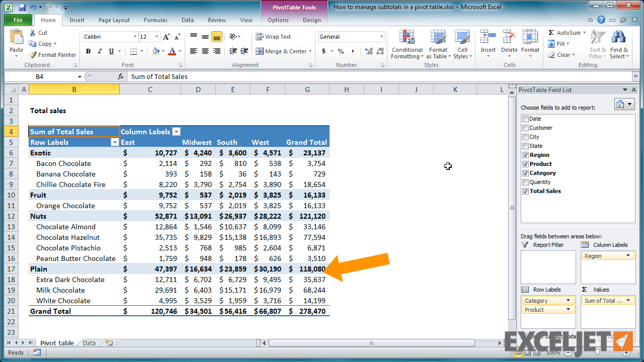Viewport: 644px width, 362px height.
Task: Click the red font color swatch
Action: 172,51
